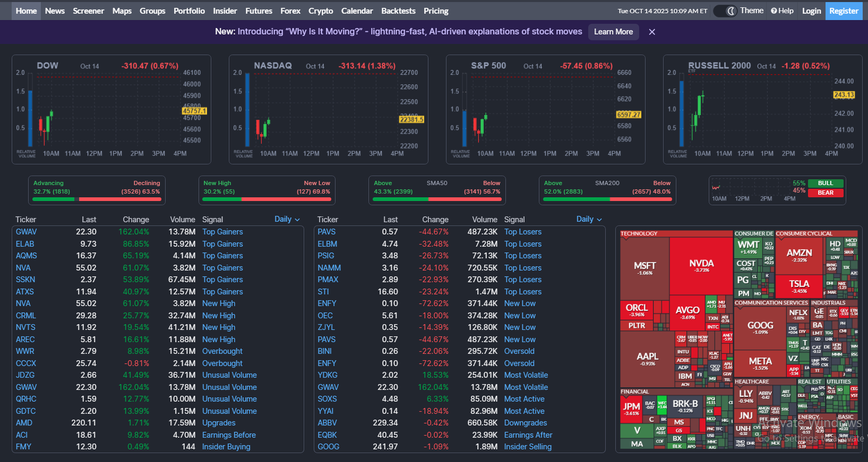The image size is (868, 462).
Task: Open the Screener tab in navigation
Action: click(x=88, y=11)
